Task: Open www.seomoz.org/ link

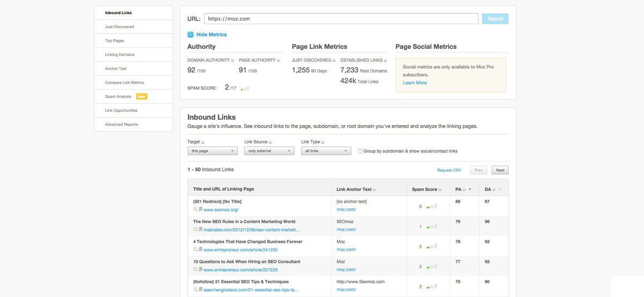Action: [x=221, y=210]
